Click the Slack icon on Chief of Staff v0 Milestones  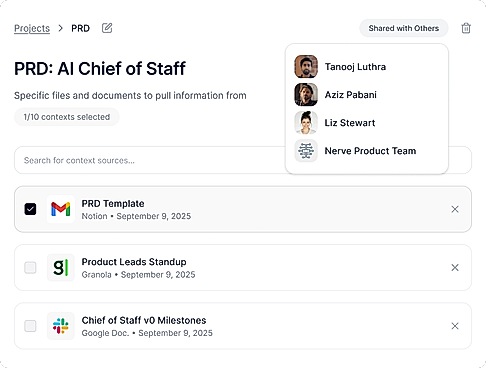61,326
